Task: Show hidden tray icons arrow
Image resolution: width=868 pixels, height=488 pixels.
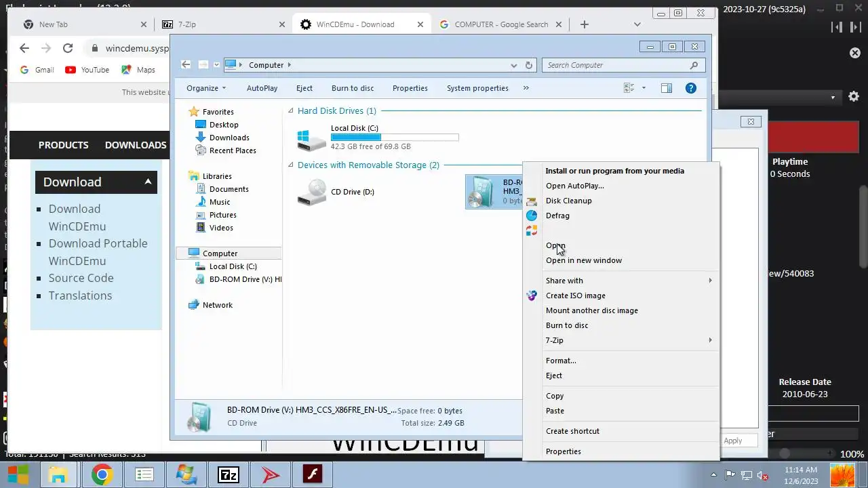Action: coord(713,475)
